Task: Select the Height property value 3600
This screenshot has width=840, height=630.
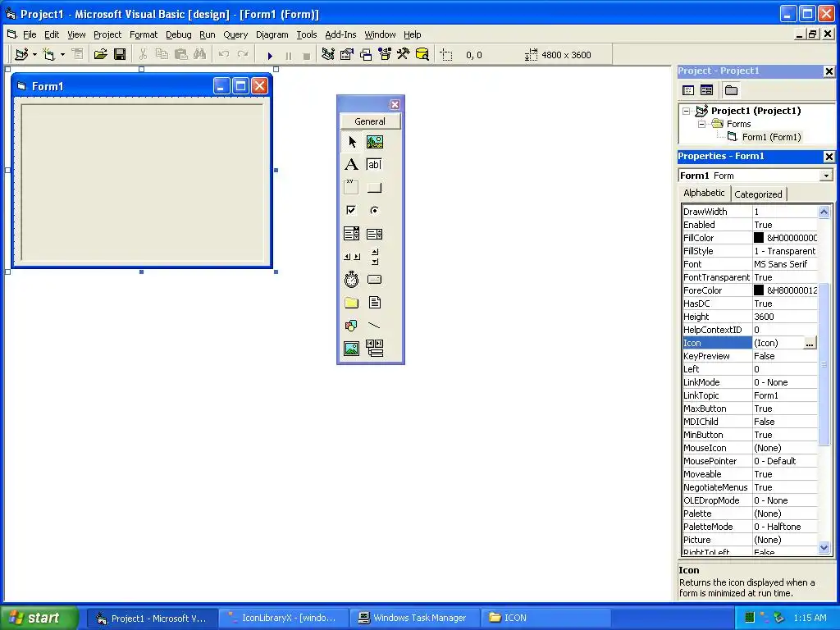Action: coord(785,317)
